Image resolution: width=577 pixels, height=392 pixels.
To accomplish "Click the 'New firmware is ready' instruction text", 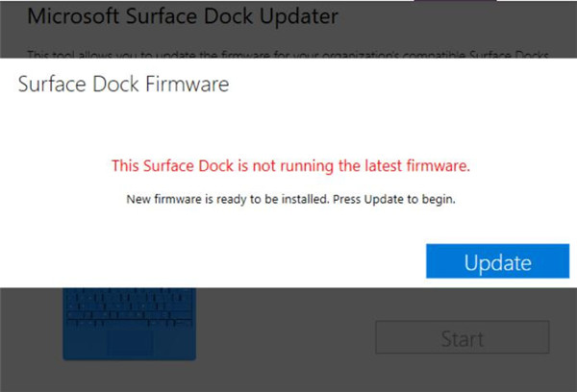I will coord(290,199).
